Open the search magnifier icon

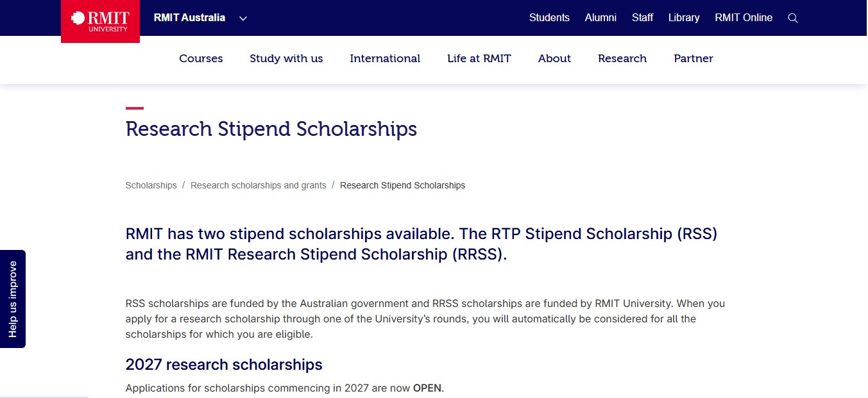[793, 18]
